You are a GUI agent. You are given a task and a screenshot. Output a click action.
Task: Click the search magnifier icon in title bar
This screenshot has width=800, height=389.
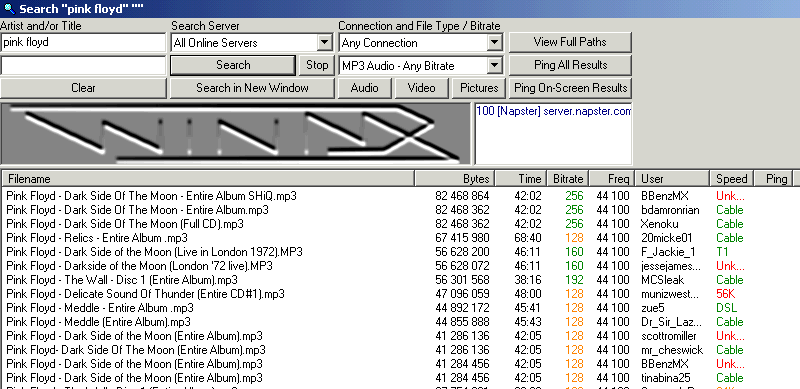[9, 9]
